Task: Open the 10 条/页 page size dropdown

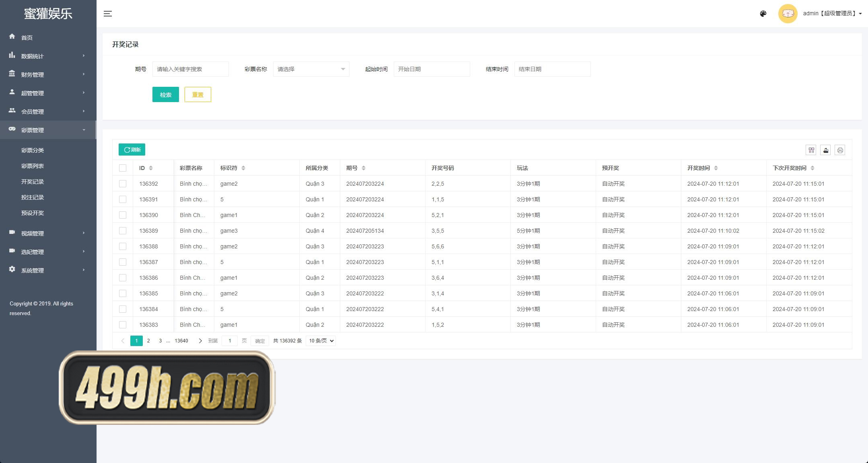Action: (321, 341)
